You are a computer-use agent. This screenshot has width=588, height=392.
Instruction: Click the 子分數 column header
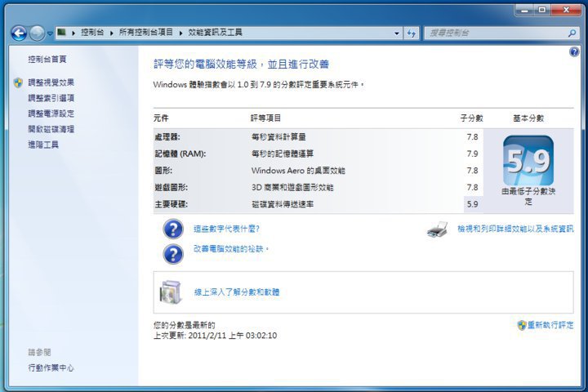(472, 118)
